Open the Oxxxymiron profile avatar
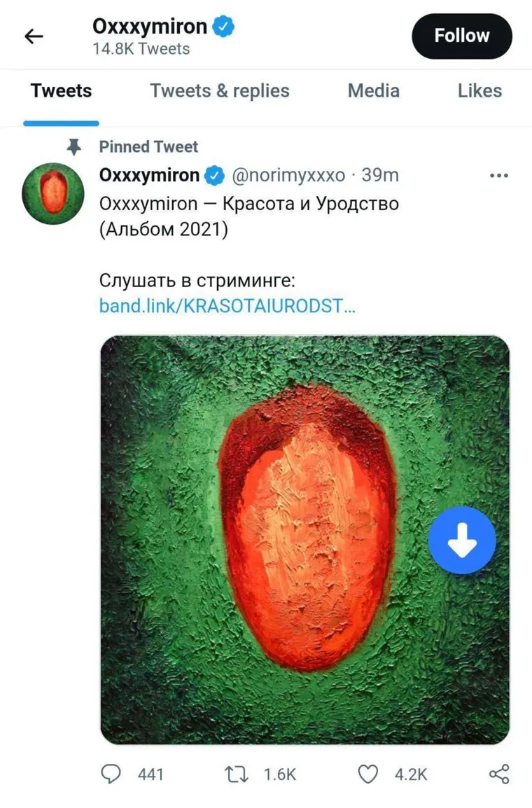532x808 pixels. pos(53,193)
